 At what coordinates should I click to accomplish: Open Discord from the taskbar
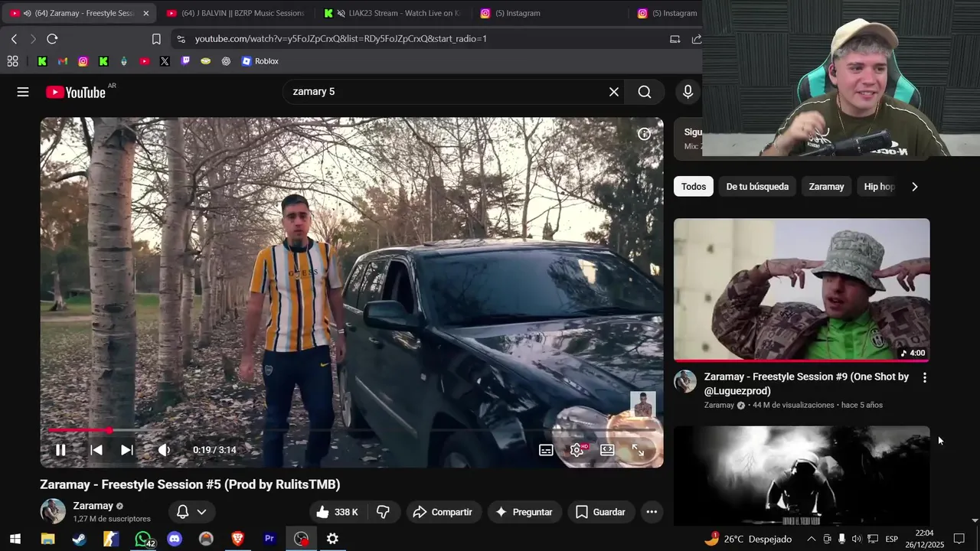coord(175,539)
